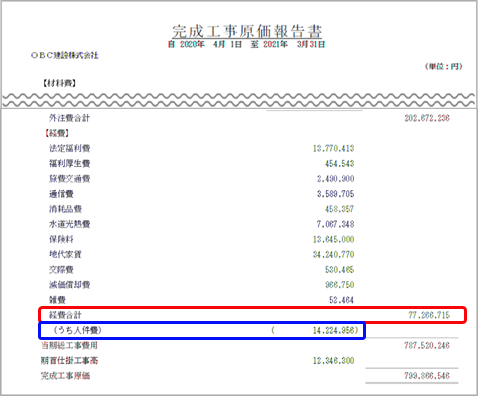Screen dimensions: 478x396
Task: Click the (うち人件費) label
Action: [77, 330]
